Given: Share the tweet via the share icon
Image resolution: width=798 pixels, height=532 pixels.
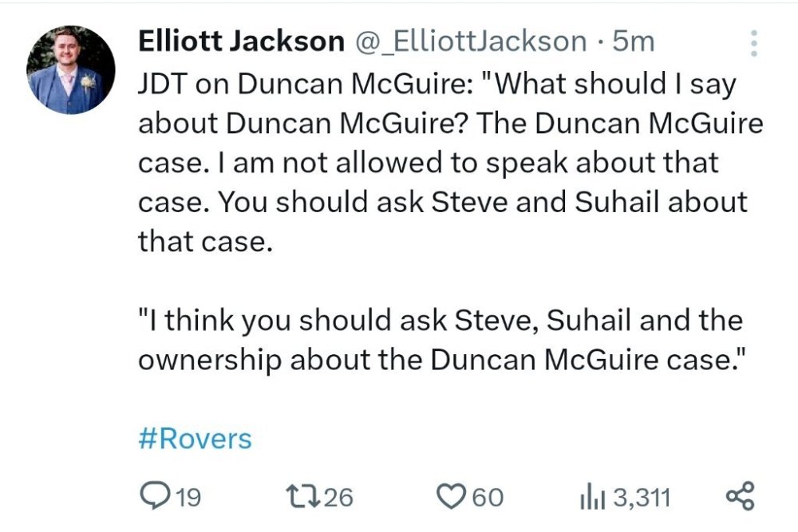Looking at the screenshot, I should click(x=740, y=497).
